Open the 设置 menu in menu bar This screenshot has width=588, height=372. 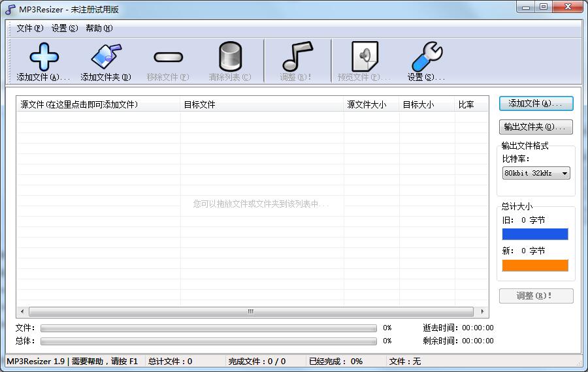coord(65,28)
